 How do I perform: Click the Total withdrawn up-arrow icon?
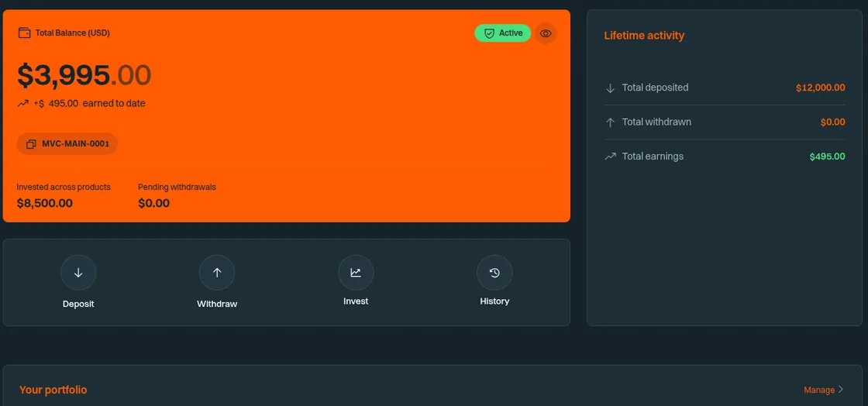(x=610, y=122)
